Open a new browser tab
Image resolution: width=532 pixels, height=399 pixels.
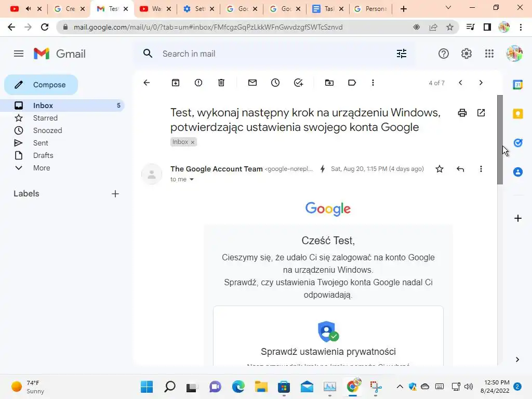[403, 9]
